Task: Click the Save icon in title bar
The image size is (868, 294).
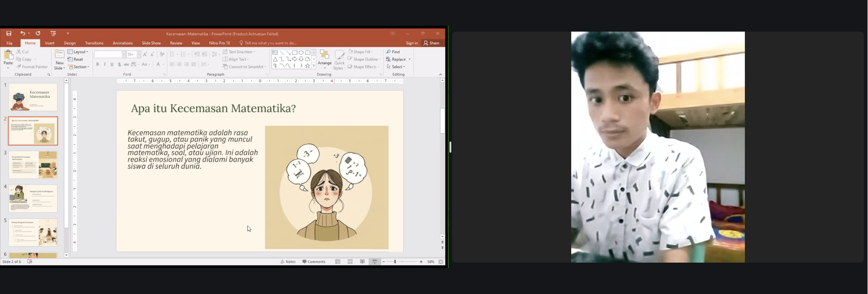Action: (9, 33)
